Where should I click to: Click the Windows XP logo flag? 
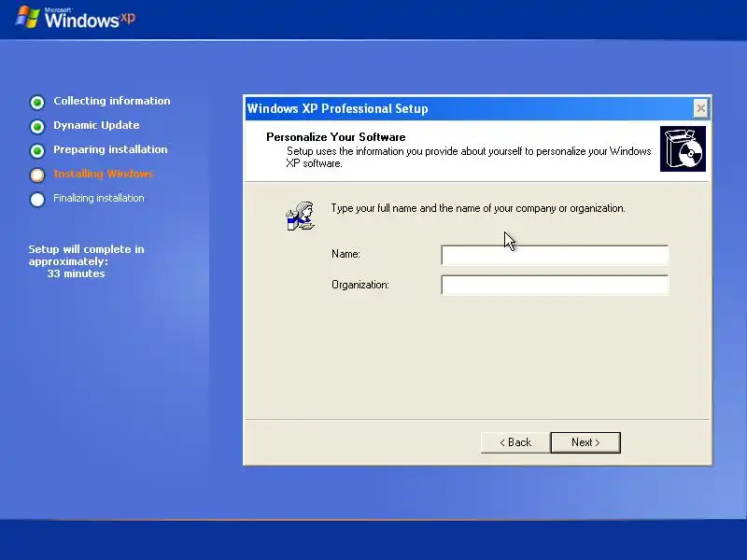click(x=27, y=17)
